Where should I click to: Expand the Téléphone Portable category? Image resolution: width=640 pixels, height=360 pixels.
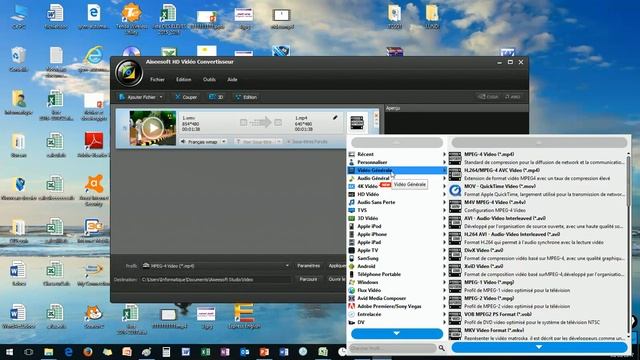(x=397, y=274)
